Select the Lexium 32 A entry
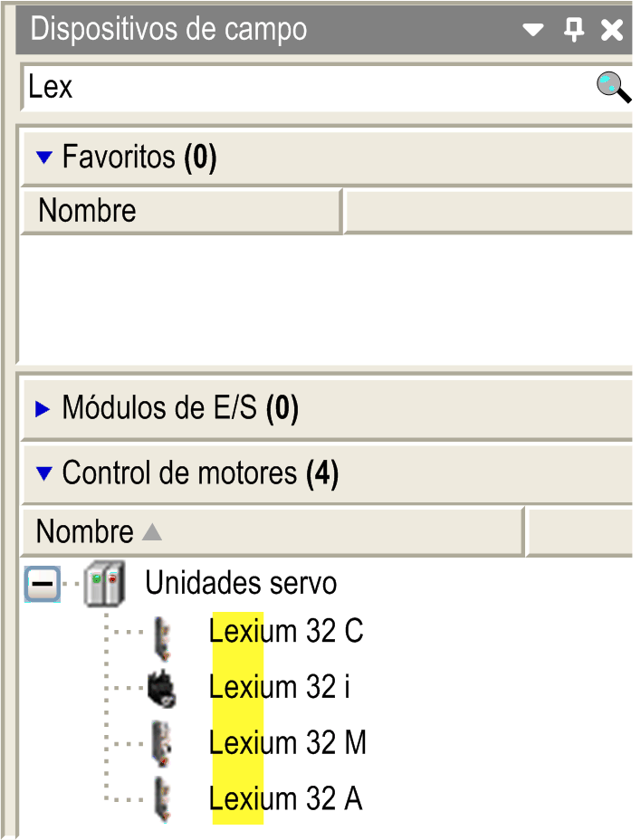Viewport: 641px width, 840px height. [286, 798]
